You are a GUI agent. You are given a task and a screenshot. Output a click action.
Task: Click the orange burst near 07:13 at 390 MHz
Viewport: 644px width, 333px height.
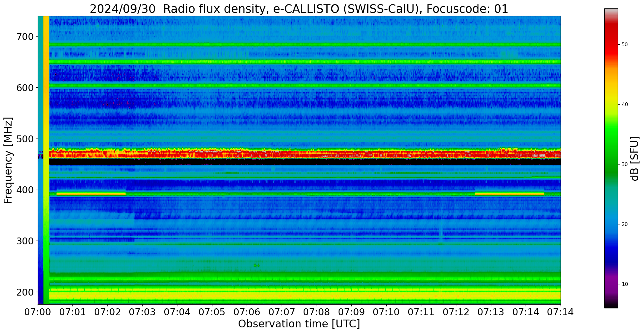510,194
